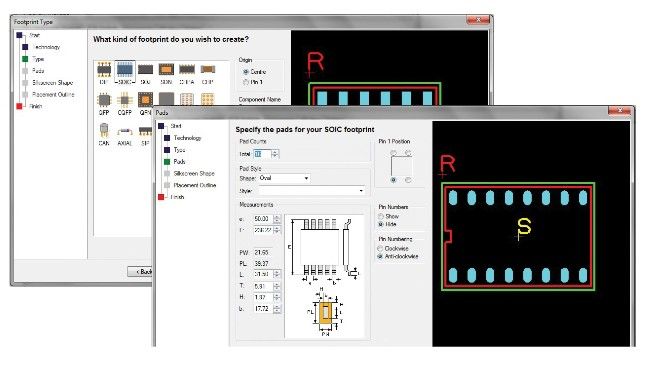Click the stepper for measurement H

point(277,297)
